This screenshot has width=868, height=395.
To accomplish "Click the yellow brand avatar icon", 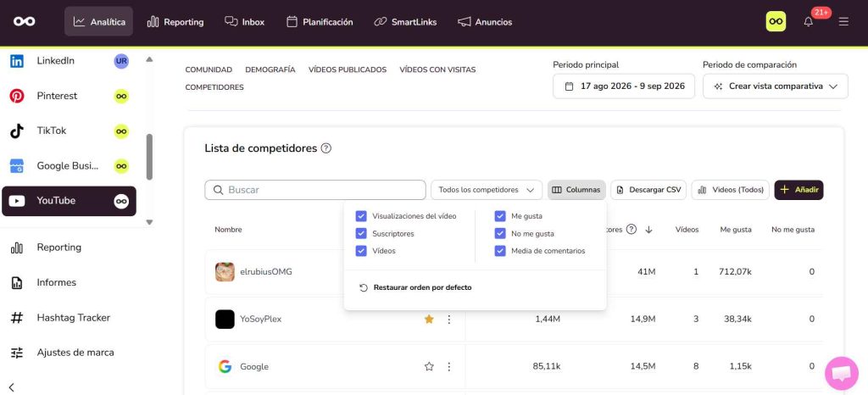I will tap(776, 21).
